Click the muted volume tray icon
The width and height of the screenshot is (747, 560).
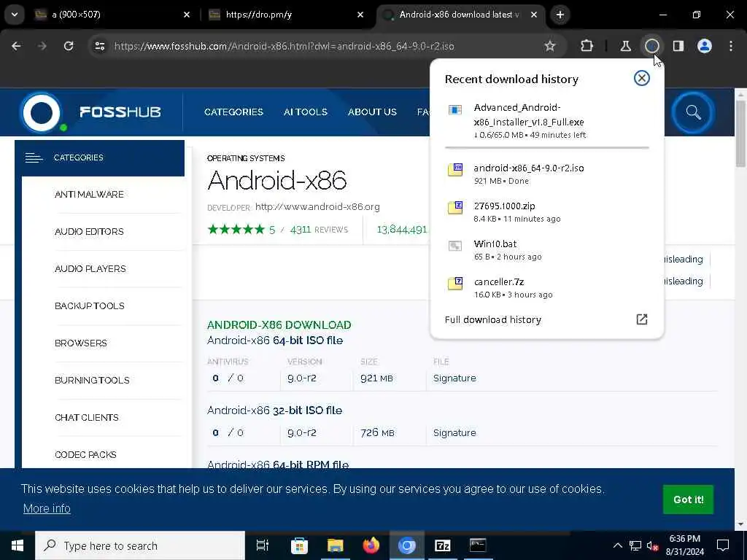(652, 545)
